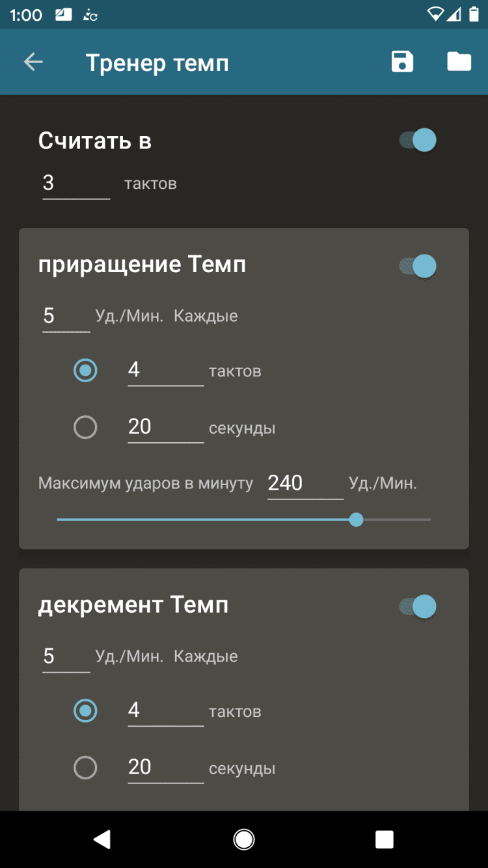Edit декремент Темп BPM step field
Viewport: 488px width, 868px height.
(x=66, y=656)
